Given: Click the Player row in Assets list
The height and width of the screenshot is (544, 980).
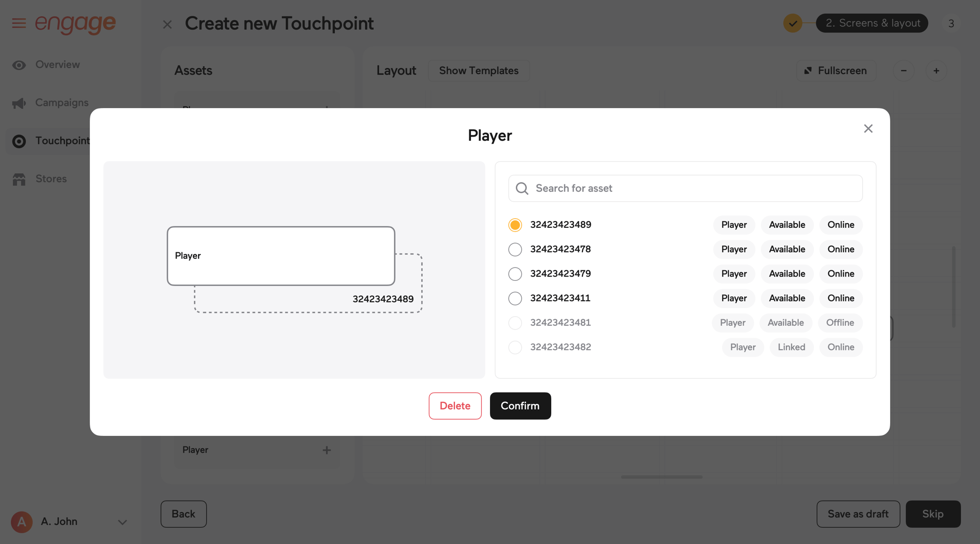Looking at the screenshot, I should [257, 450].
